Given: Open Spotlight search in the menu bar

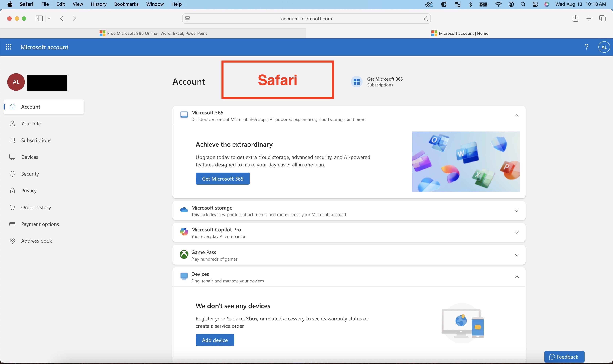Looking at the screenshot, I should tap(523, 4).
